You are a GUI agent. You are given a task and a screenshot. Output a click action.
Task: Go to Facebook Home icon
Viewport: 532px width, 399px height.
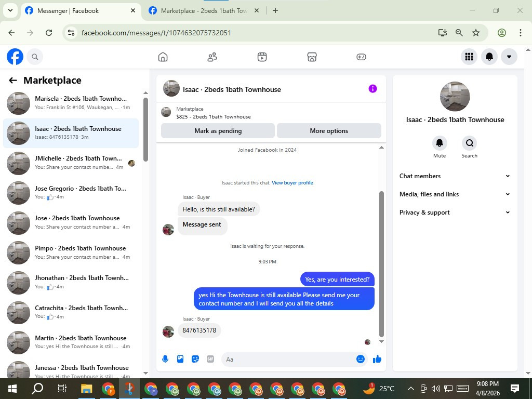coord(163,57)
